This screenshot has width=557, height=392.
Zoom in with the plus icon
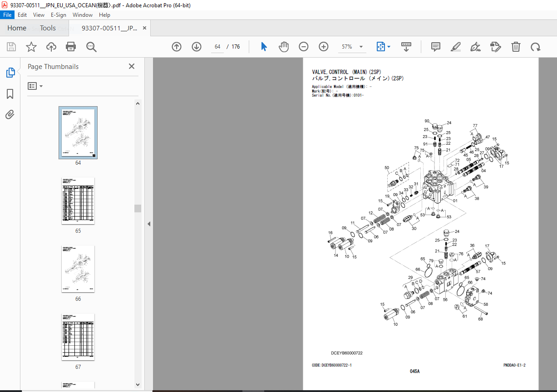(324, 47)
